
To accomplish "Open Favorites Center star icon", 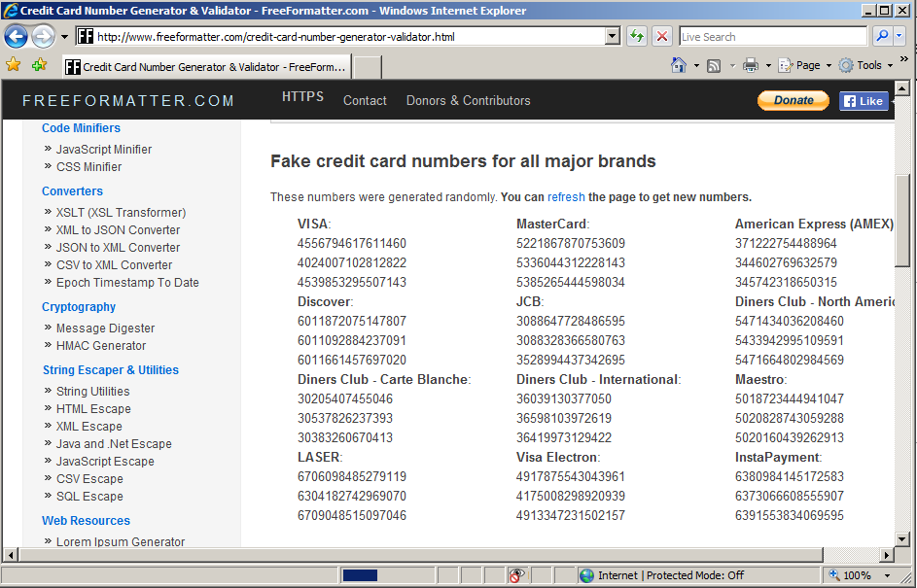I will [x=13, y=65].
